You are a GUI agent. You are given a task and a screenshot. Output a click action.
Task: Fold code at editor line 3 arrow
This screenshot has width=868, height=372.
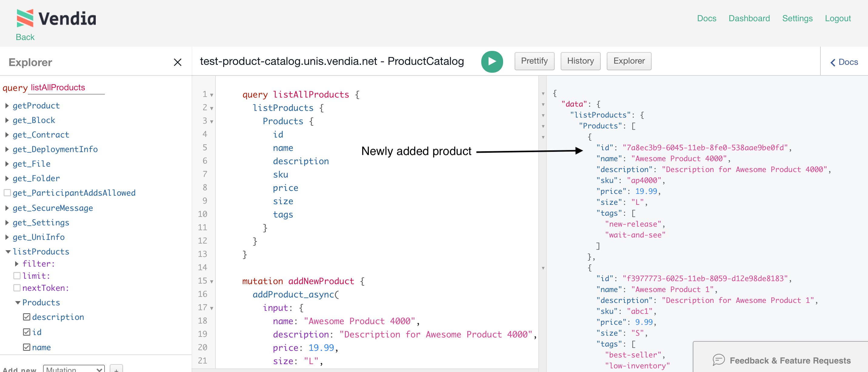(212, 122)
